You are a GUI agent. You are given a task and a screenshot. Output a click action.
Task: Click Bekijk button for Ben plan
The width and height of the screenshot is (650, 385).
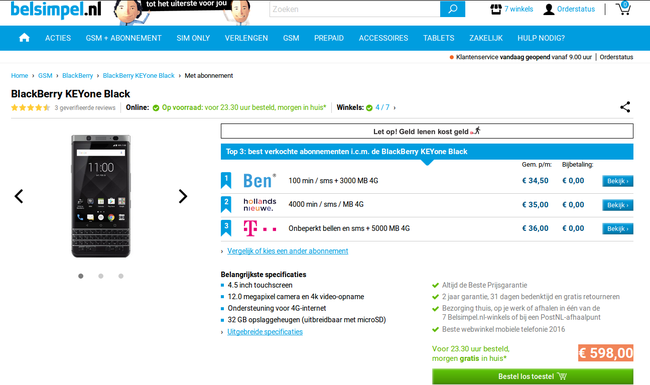618,181
